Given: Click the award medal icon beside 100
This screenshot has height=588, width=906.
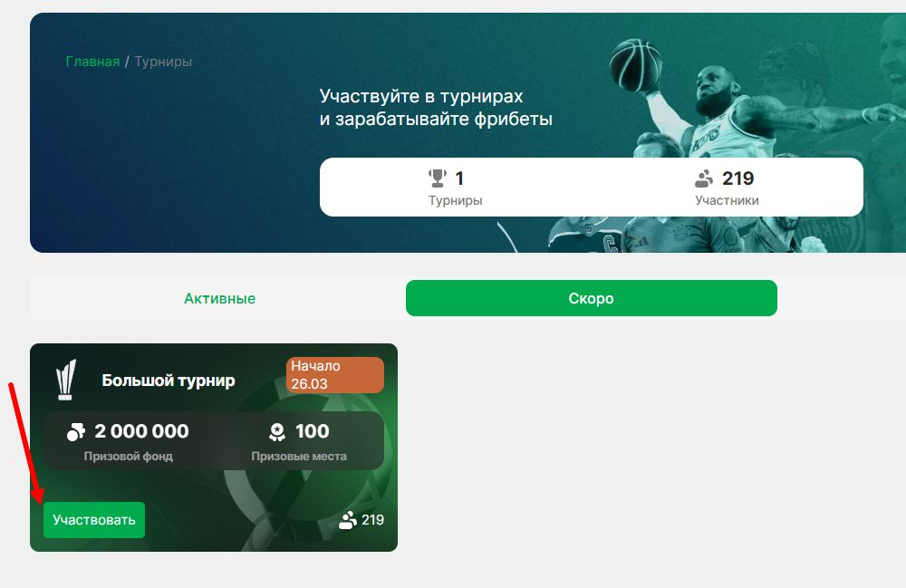Looking at the screenshot, I should tap(277, 431).
